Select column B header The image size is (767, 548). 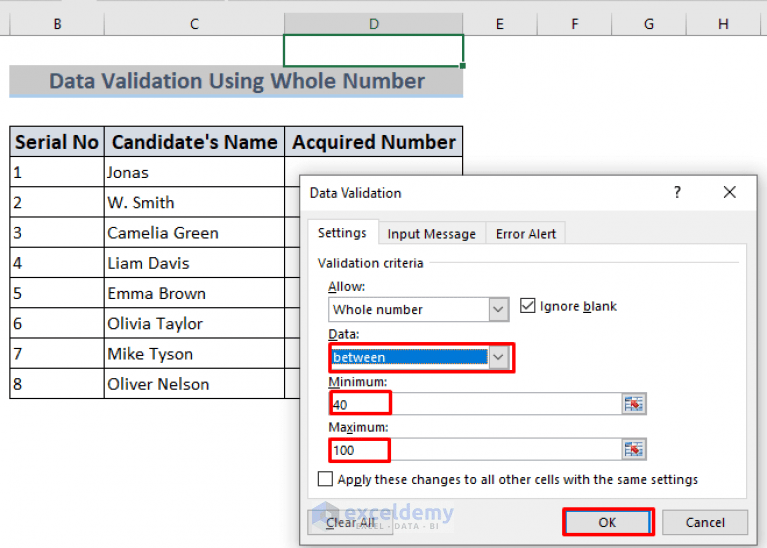57,24
